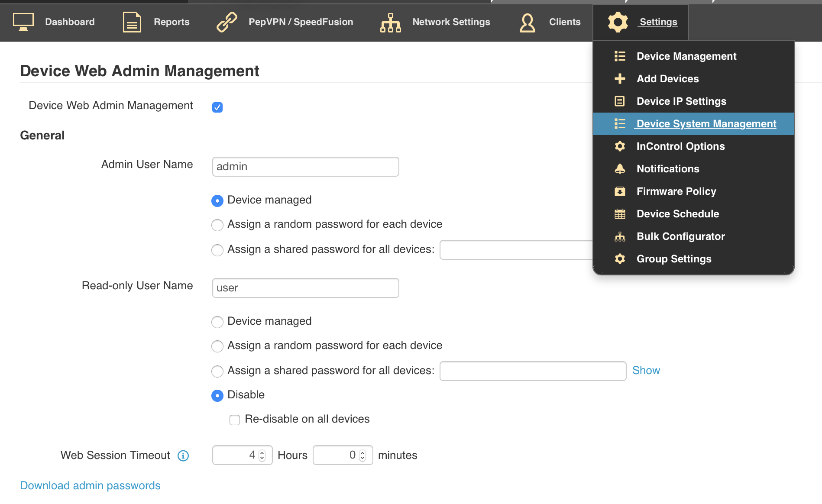Click the Settings gear icon

click(x=618, y=22)
